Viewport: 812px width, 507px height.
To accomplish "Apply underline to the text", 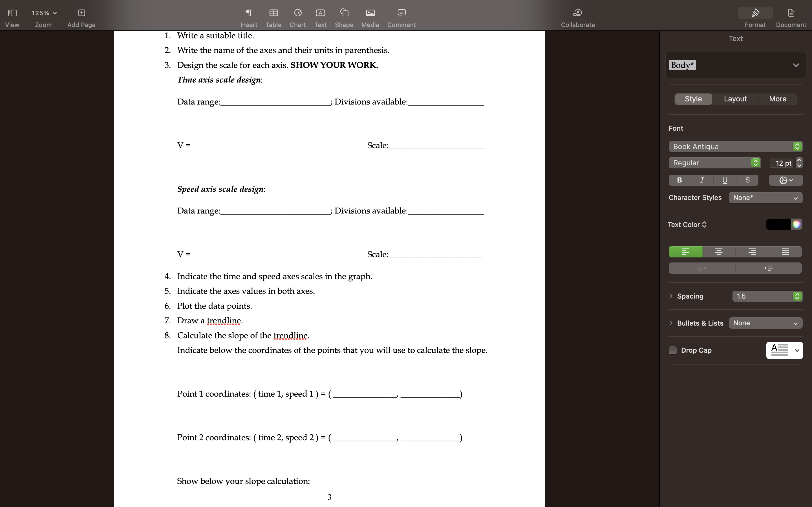I will (724, 180).
